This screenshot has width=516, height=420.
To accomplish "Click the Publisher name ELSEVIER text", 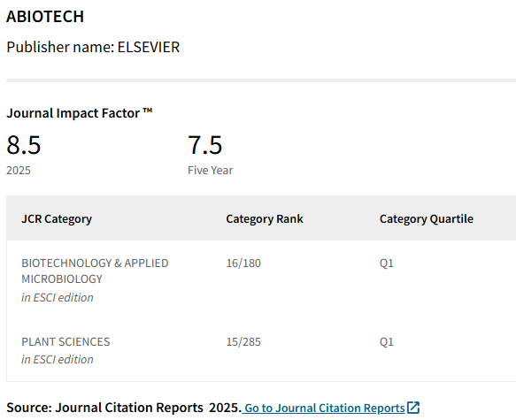I will click(93, 47).
